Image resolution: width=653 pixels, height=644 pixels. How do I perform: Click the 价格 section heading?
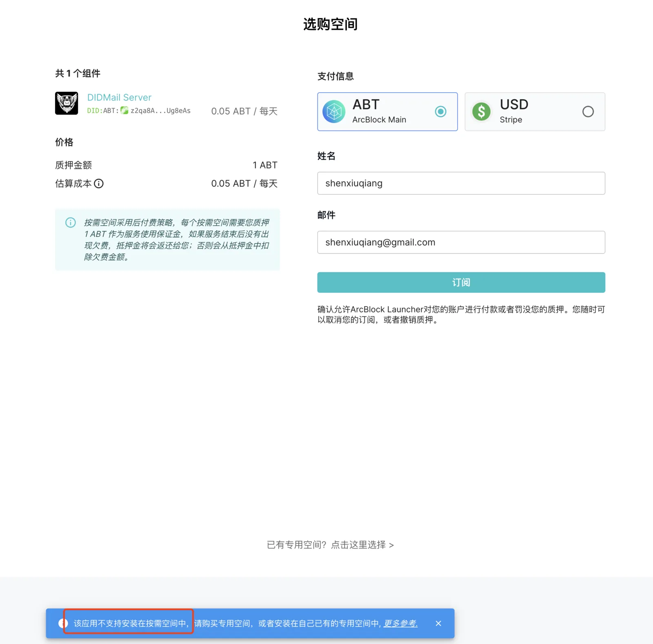(x=64, y=142)
